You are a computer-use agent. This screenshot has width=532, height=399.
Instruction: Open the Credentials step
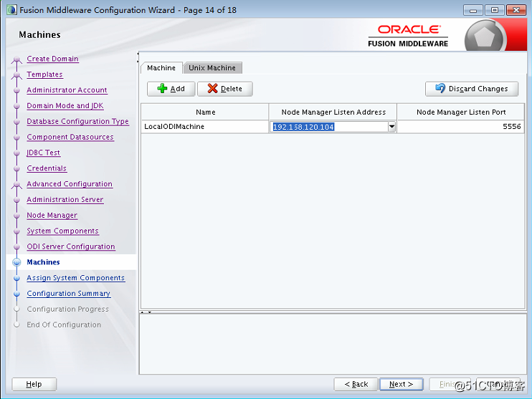pyautogui.click(x=47, y=168)
